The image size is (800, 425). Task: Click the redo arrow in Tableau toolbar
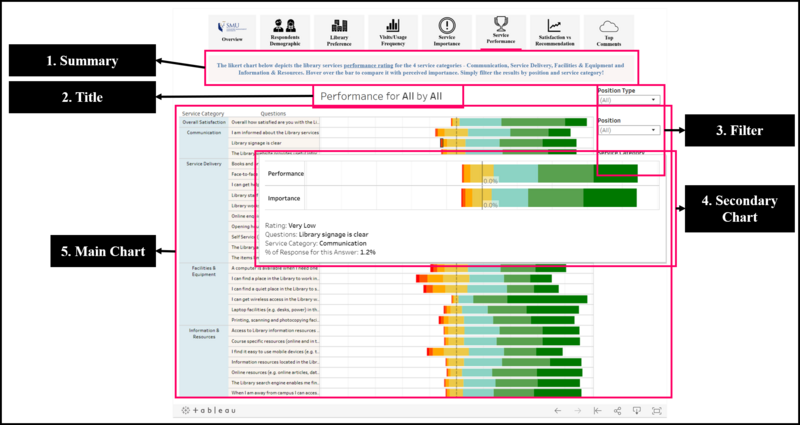[578, 411]
